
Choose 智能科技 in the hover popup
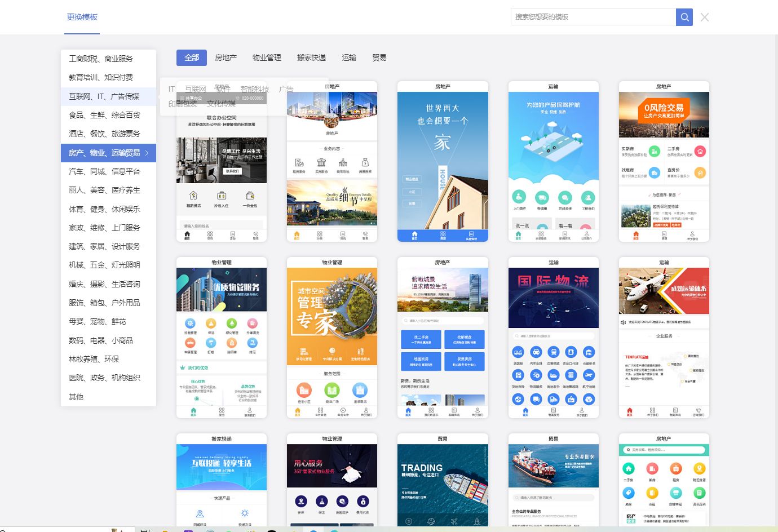tap(255, 89)
